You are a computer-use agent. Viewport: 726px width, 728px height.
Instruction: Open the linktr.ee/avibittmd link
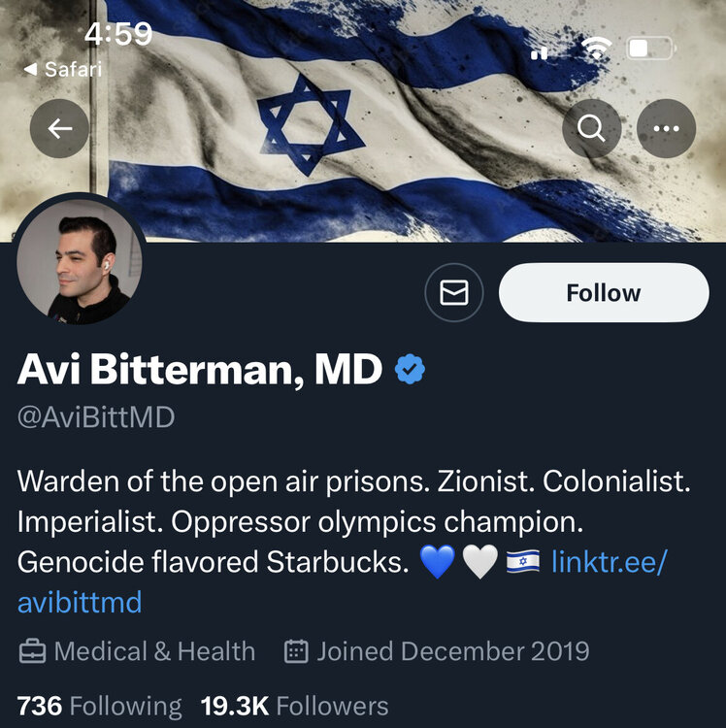pyautogui.click(x=609, y=562)
